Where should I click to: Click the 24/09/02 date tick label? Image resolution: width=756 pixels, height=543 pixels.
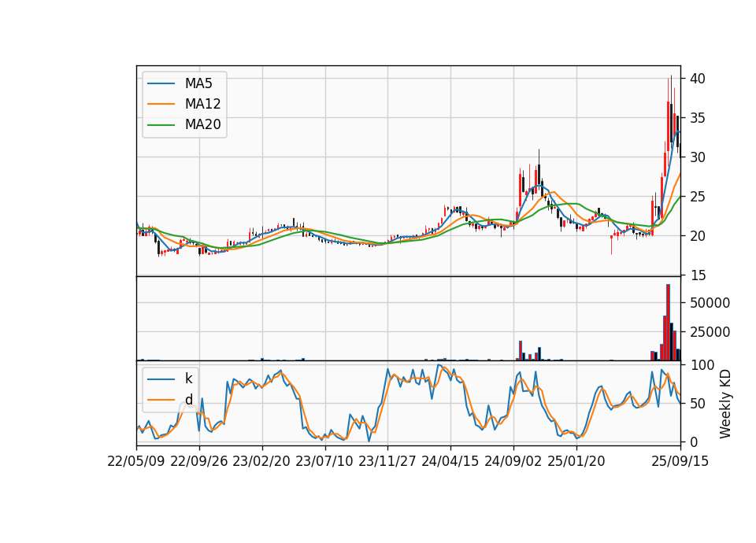click(x=513, y=461)
